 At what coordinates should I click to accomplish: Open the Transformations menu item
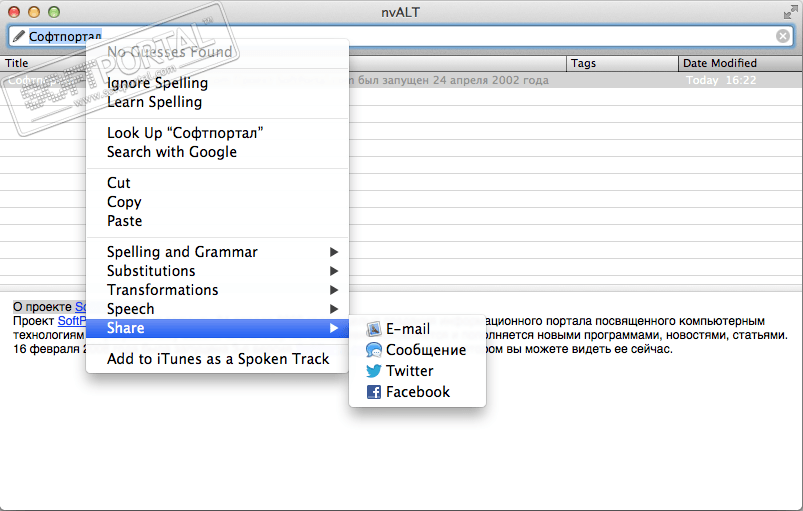(218, 290)
